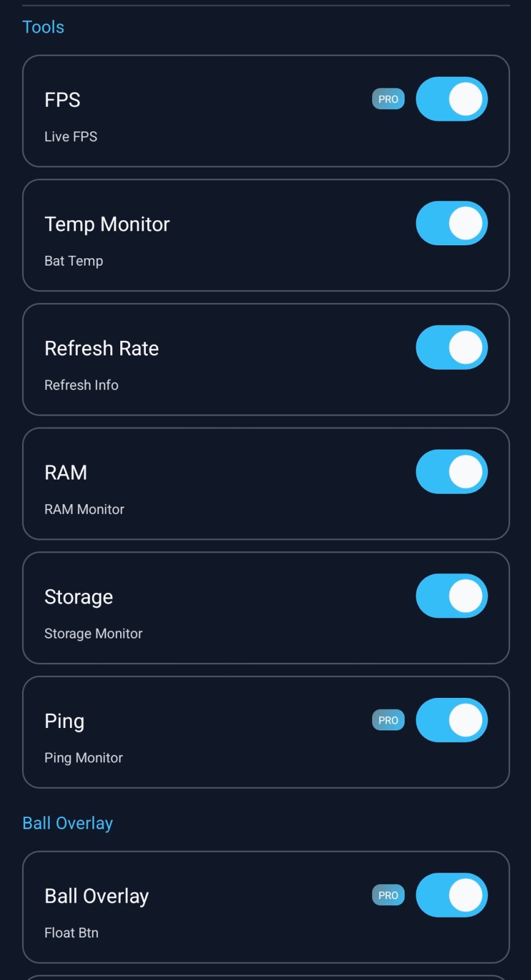Select the Refresh Rate card
This screenshot has width=531, height=980.
click(x=184, y=359)
